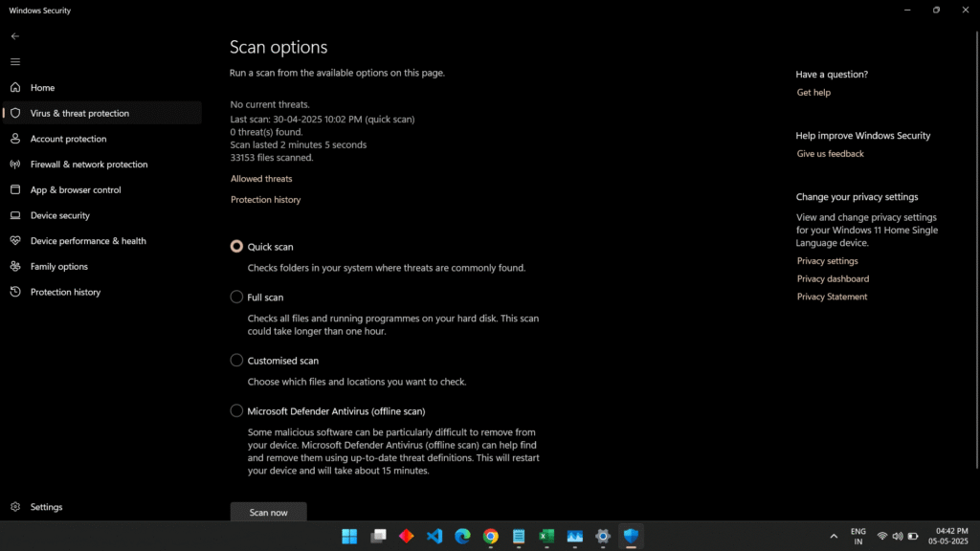Select the Customised scan radio button
980x551 pixels.
pyautogui.click(x=236, y=360)
